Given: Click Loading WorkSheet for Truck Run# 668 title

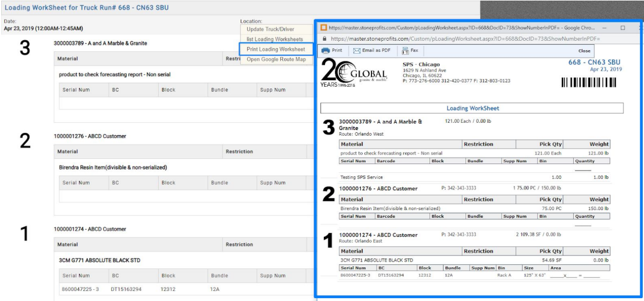Looking at the screenshot, I should point(86,8).
